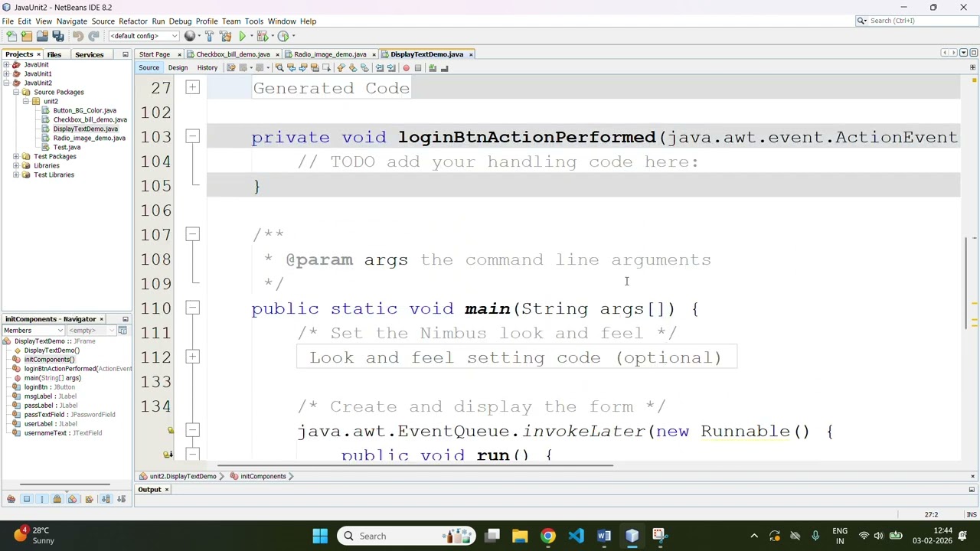Click the Save All toolbar icon
This screenshot has height=551, width=980.
(58, 36)
